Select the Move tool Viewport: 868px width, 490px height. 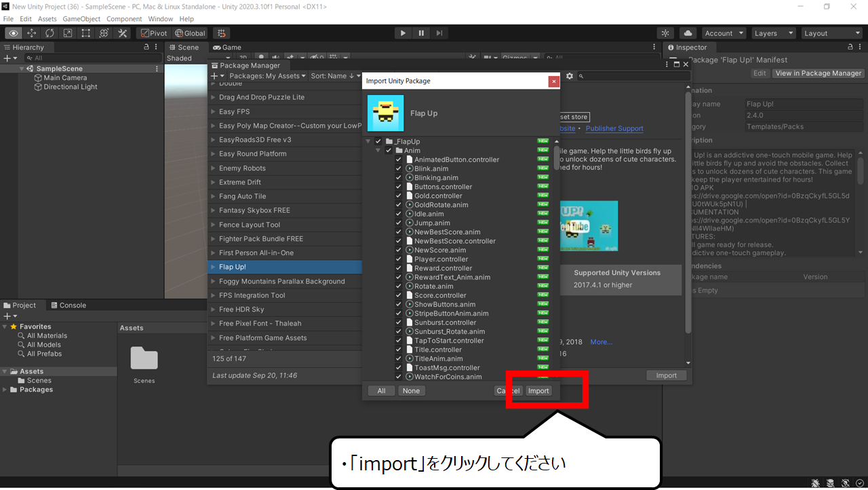click(32, 33)
